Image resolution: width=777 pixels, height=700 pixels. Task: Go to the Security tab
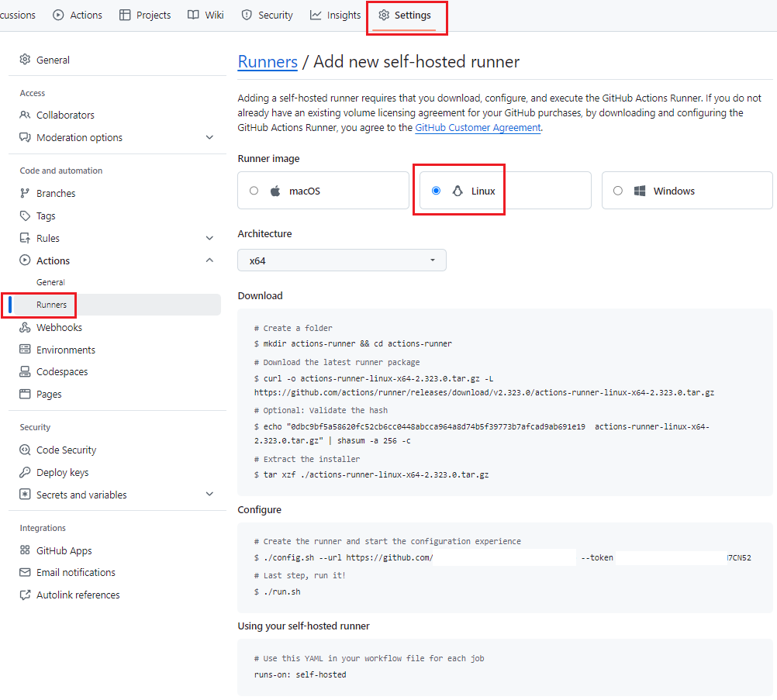click(x=268, y=16)
